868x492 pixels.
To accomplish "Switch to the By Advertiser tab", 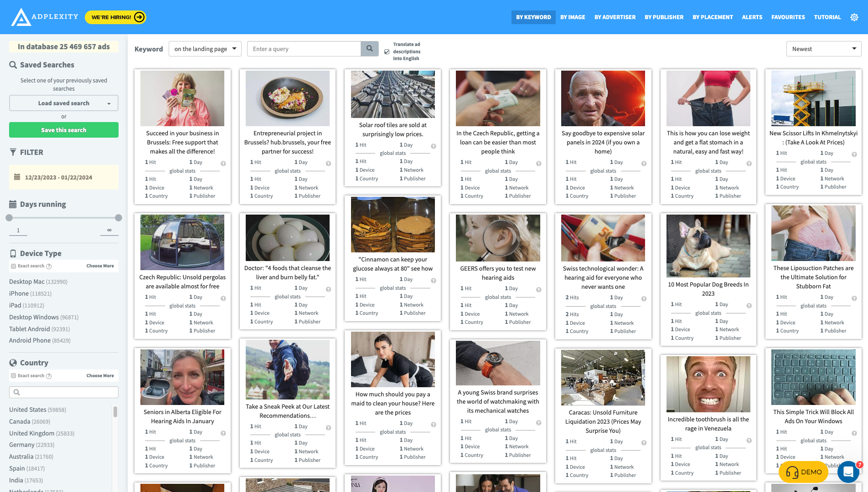I will [x=615, y=17].
